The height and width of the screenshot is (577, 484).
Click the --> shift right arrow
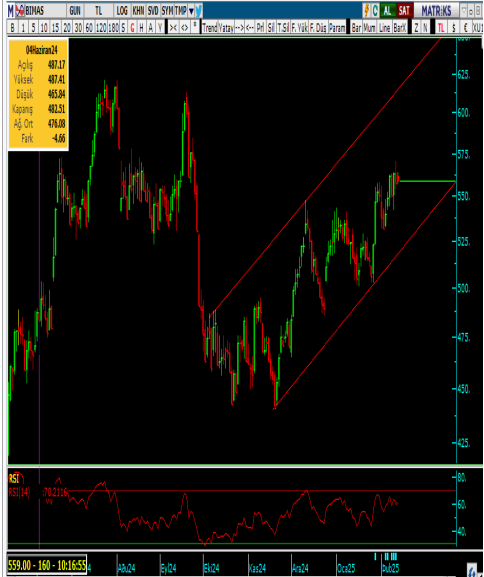pyautogui.click(x=239, y=27)
